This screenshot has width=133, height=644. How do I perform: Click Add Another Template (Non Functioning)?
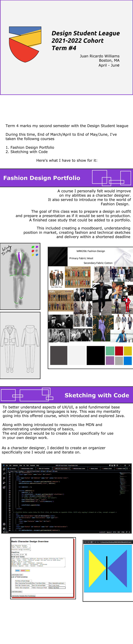23,596
